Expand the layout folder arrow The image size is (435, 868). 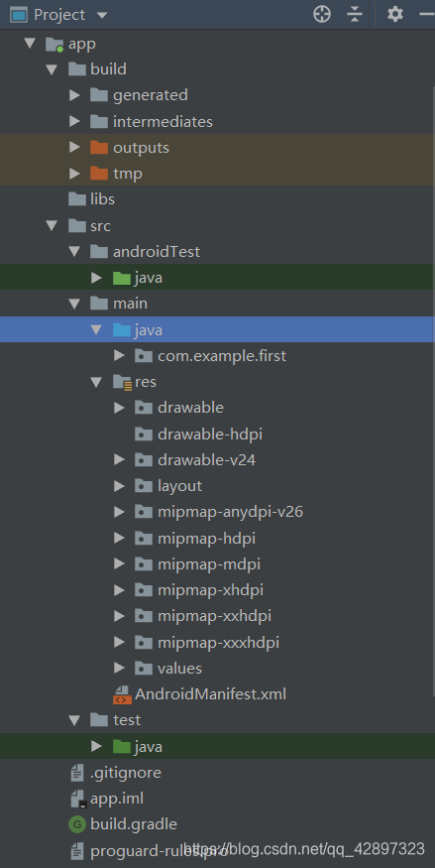(x=119, y=486)
